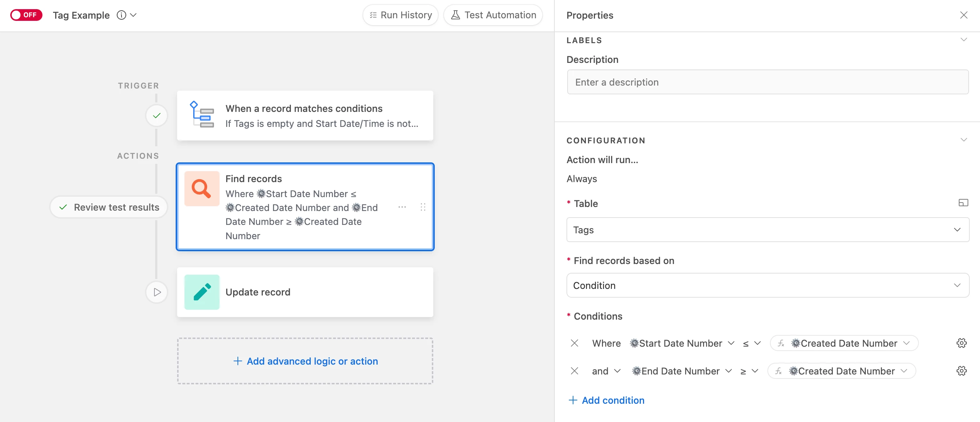This screenshot has height=422, width=980.
Task: Open the Tags table dropdown
Action: 767,230
